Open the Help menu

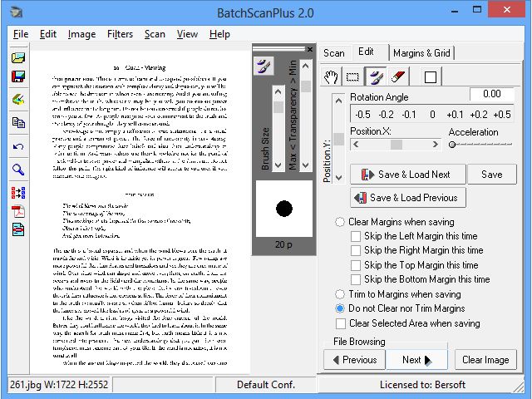[219, 34]
